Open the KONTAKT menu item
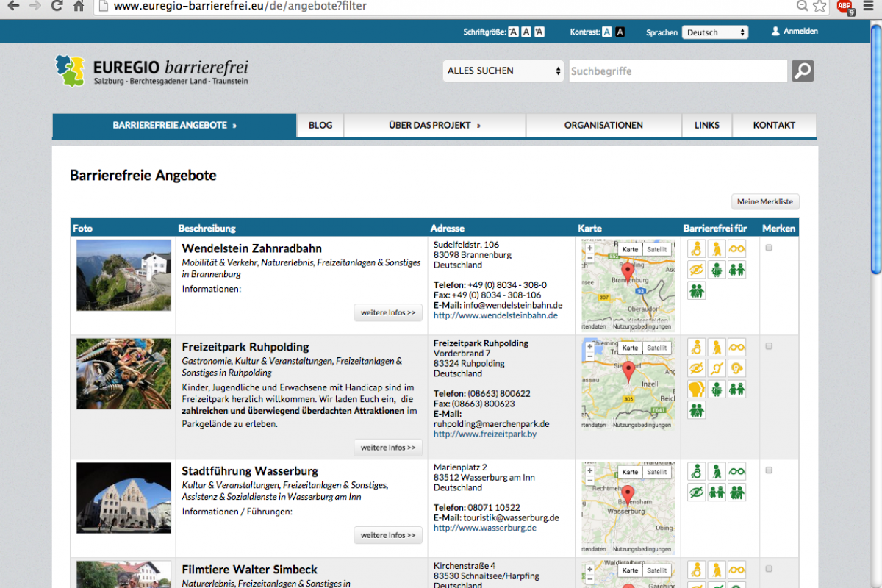 click(775, 126)
